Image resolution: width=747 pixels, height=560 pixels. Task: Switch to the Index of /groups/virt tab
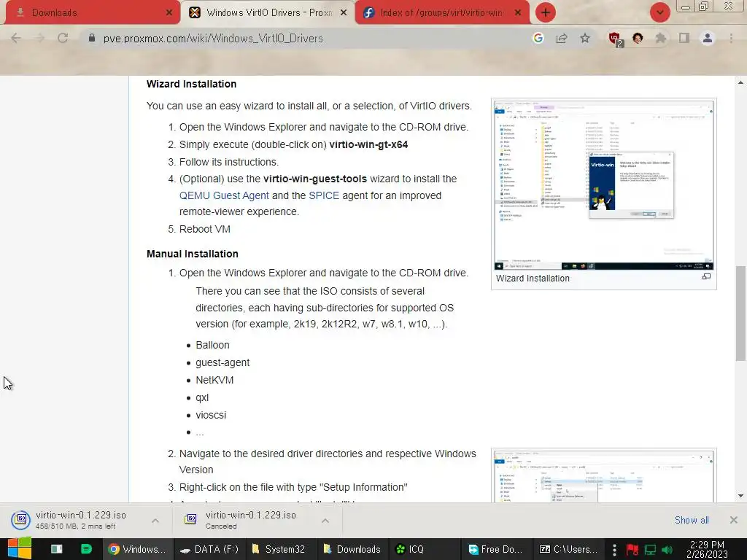pos(441,13)
